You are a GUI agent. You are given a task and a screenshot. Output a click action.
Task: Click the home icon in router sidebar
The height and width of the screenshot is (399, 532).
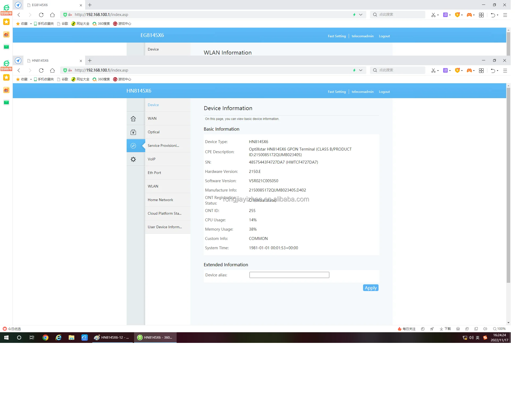(x=133, y=119)
